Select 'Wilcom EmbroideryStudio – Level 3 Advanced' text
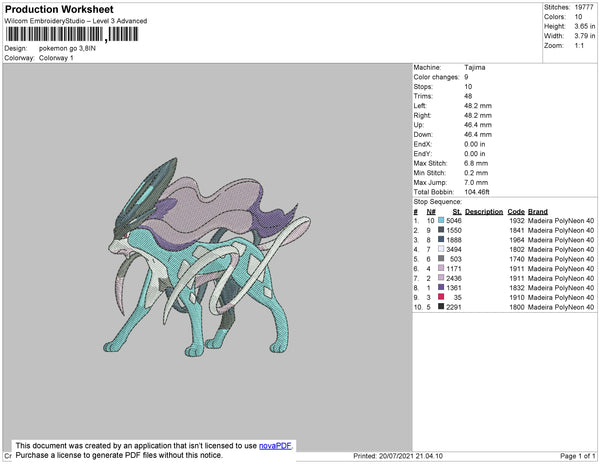This screenshot has height=464, width=600. 76,21
